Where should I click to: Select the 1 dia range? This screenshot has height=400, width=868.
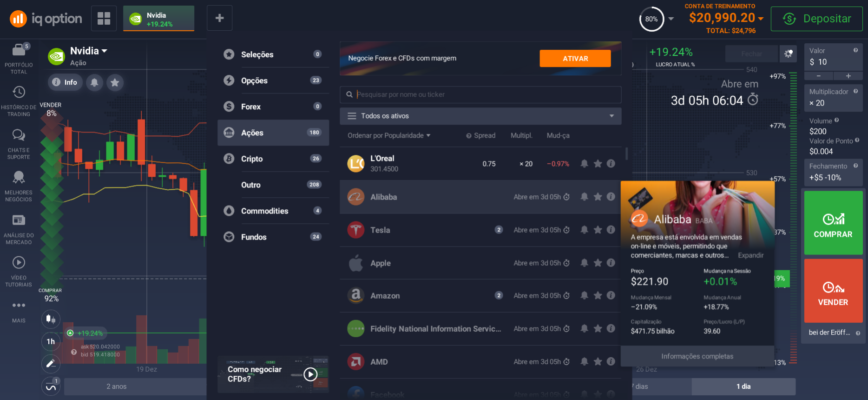(x=743, y=387)
